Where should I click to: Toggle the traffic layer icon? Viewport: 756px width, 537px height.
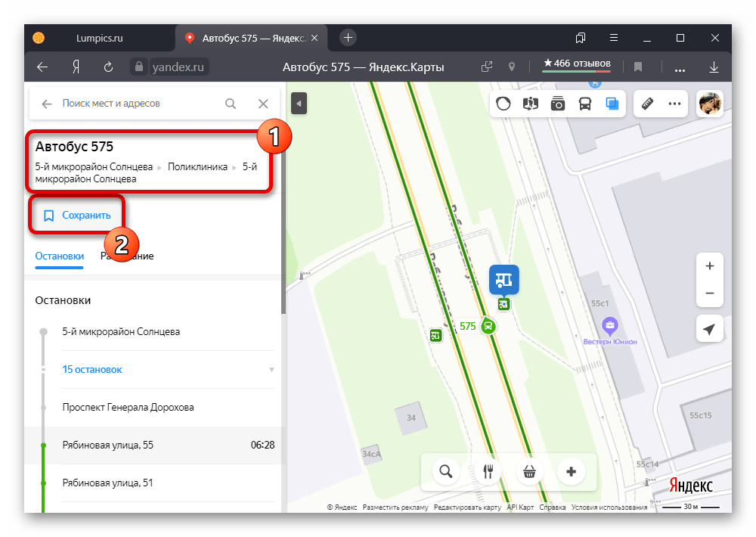point(503,104)
